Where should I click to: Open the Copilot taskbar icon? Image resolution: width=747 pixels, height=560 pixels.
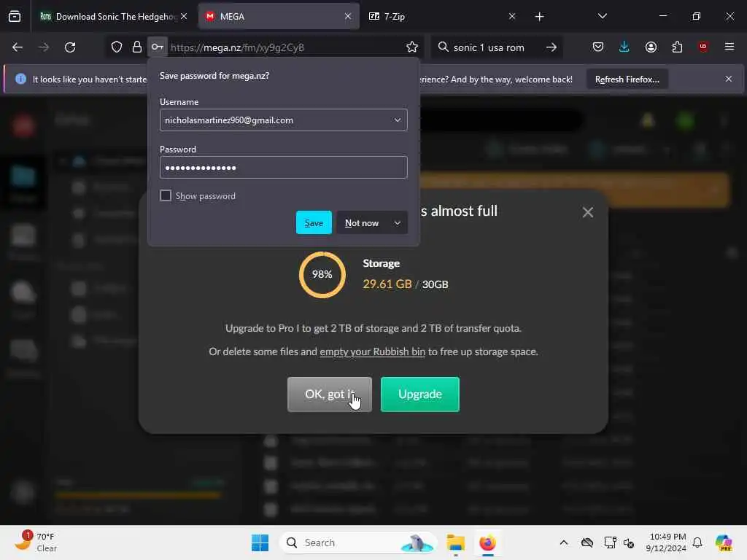pyautogui.click(x=724, y=542)
